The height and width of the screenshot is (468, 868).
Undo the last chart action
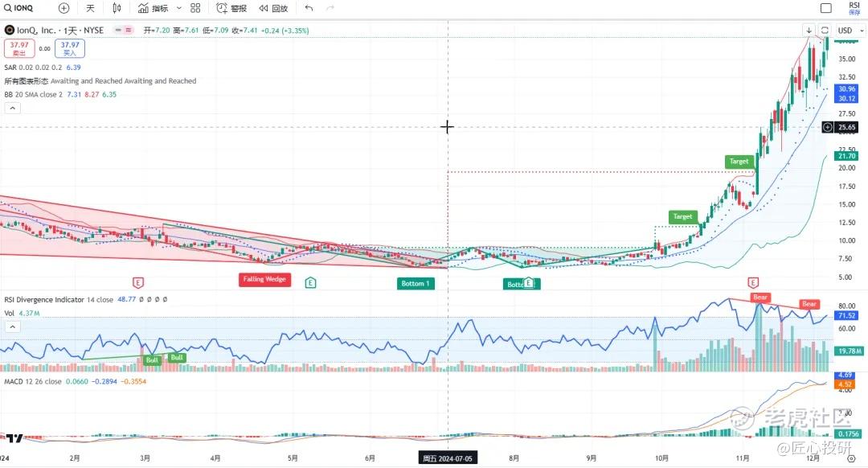tap(309, 8)
